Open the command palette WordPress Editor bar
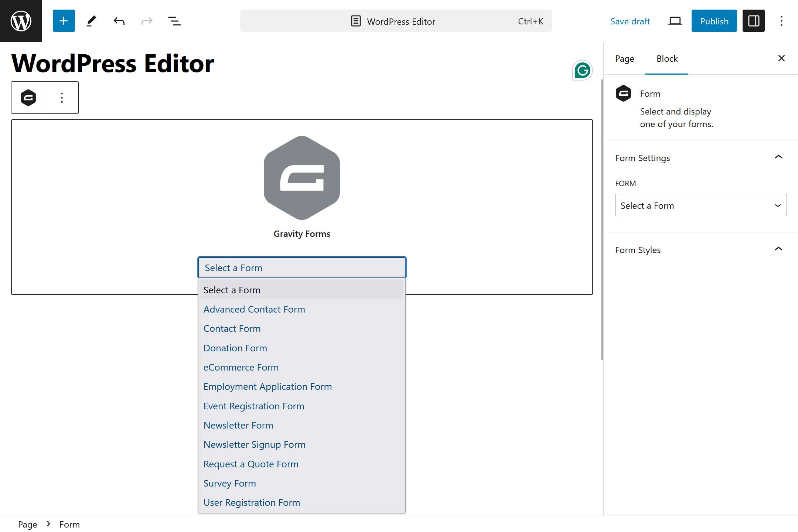This screenshot has width=798, height=532. (x=396, y=21)
